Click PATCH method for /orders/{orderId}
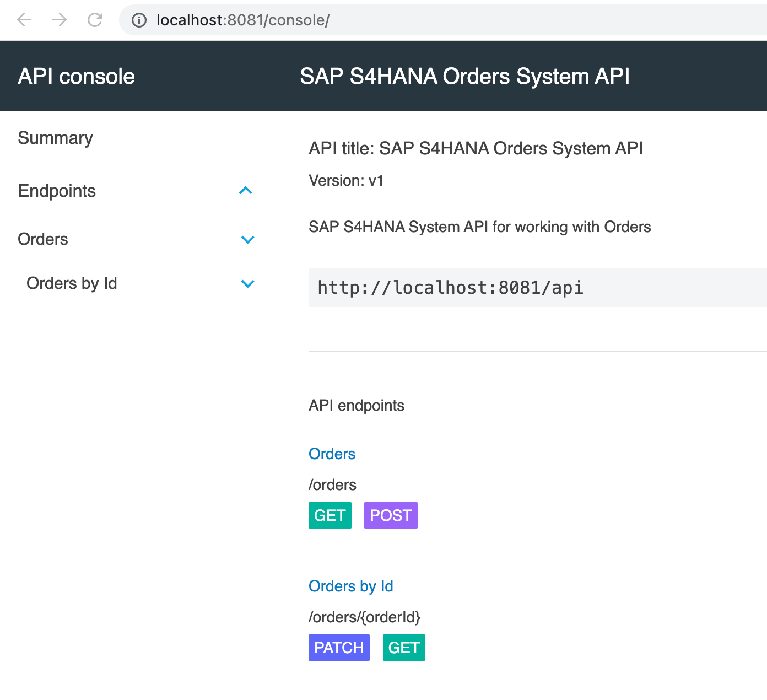The width and height of the screenshot is (767, 700). [x=339, y=648]
